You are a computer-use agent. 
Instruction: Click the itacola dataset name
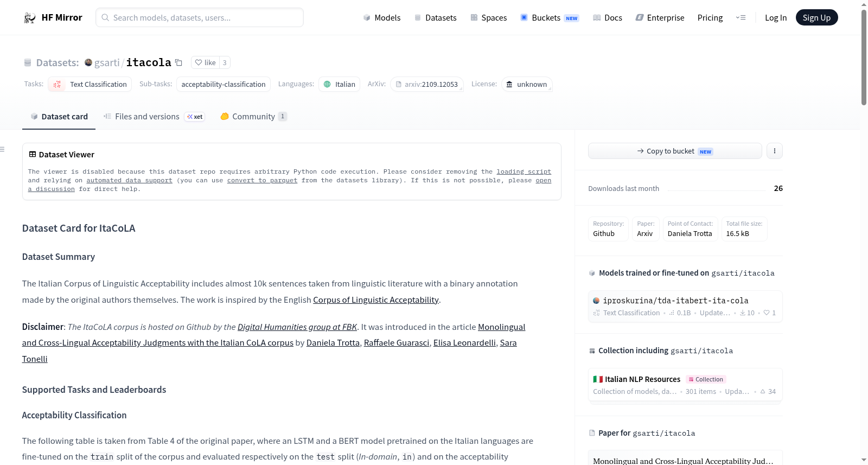click(149, 62)
